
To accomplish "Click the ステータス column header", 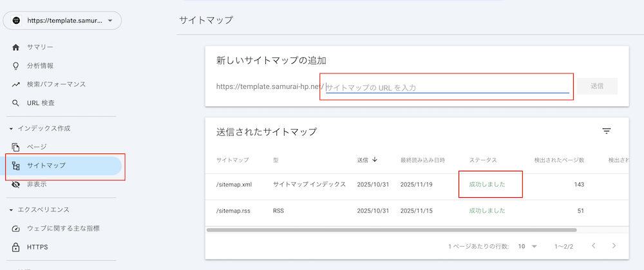I will [x=483, y=160].
